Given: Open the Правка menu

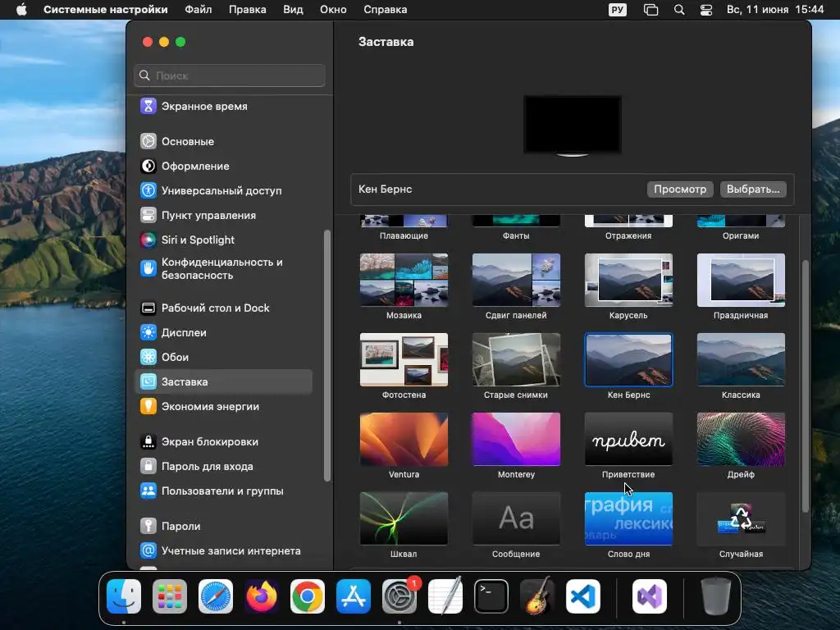Looking at the screenshot, I should 248,10.
